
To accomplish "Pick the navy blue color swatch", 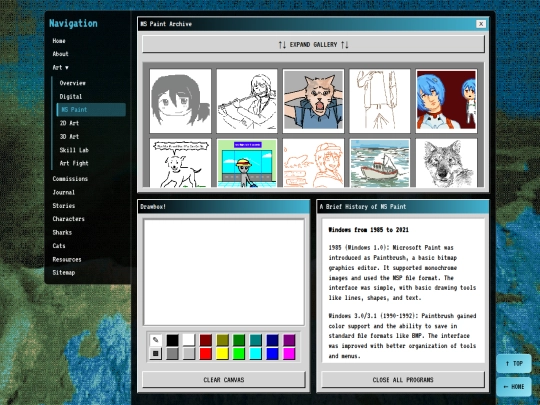I will tap(272, 340).
